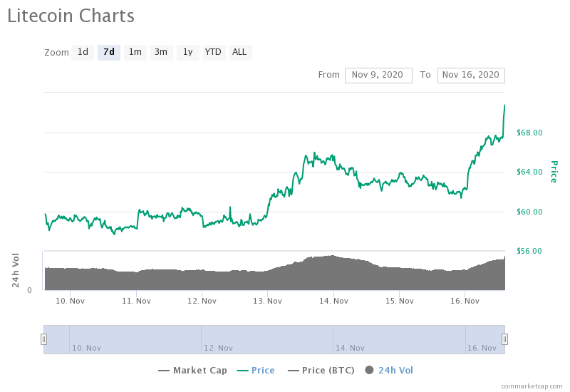Image resolution: width=570 pixels, height=392 pixels.
Task: Grab the right navigator range handle
Action: click(x=504, y=339)
